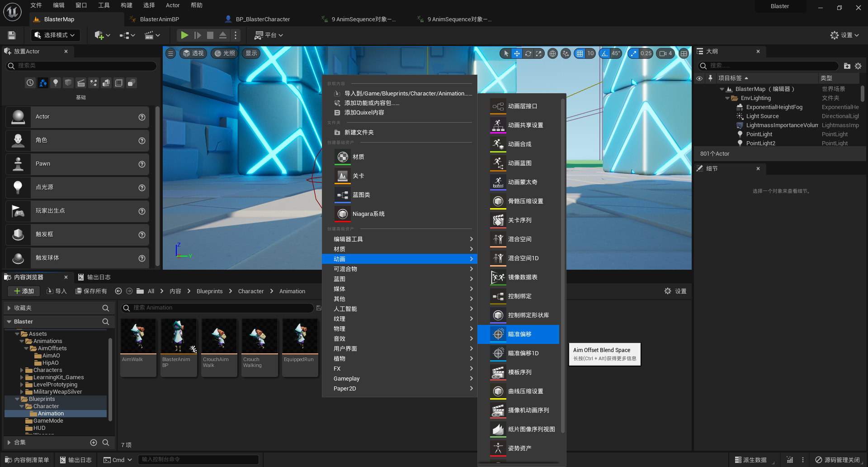Collapse the Blaster section in content browser
The width and height of the screenshot is (868, 467).
pos(9,322)
